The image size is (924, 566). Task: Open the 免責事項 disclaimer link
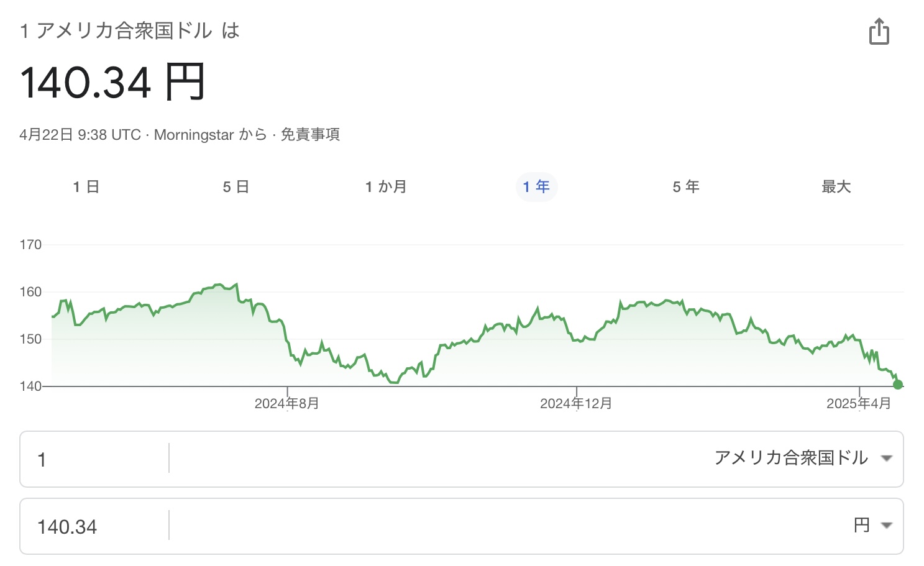(310, 135)
